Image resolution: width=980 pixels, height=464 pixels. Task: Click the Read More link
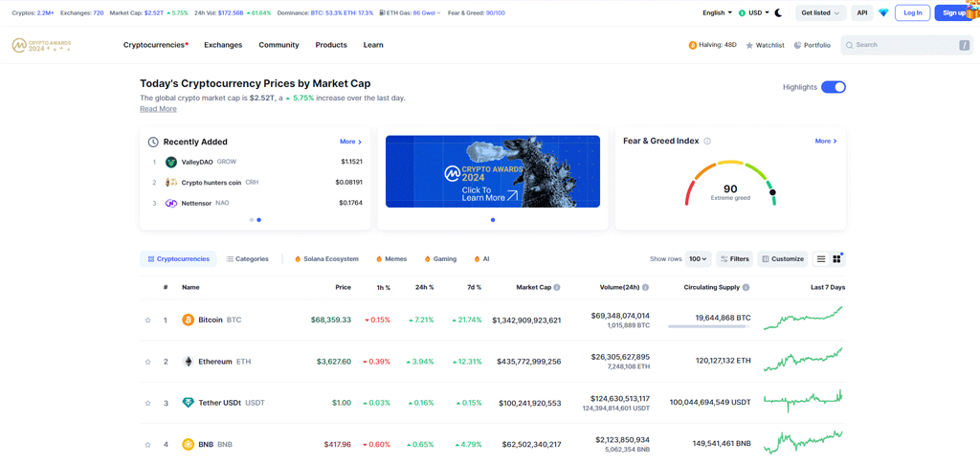click(158, 109)
